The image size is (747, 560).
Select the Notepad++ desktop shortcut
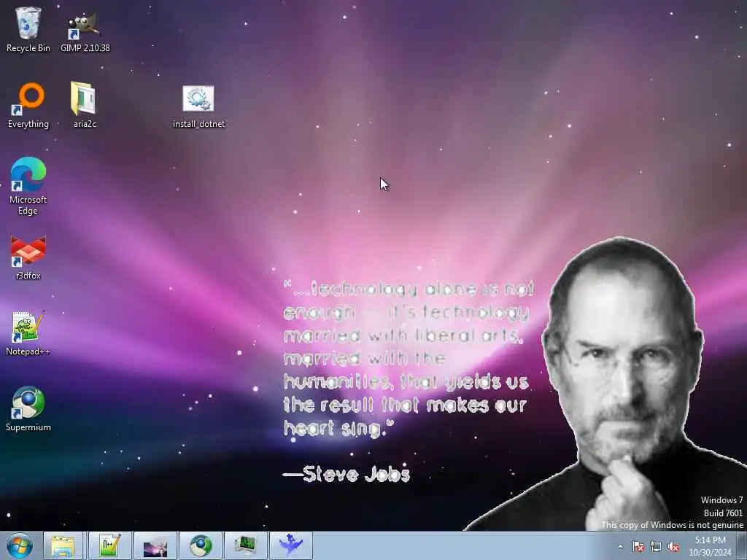click(x=28, y=332)
